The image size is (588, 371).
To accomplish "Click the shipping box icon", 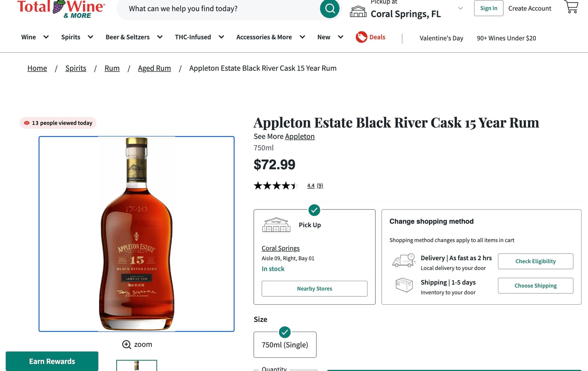I will pos(404,285).
